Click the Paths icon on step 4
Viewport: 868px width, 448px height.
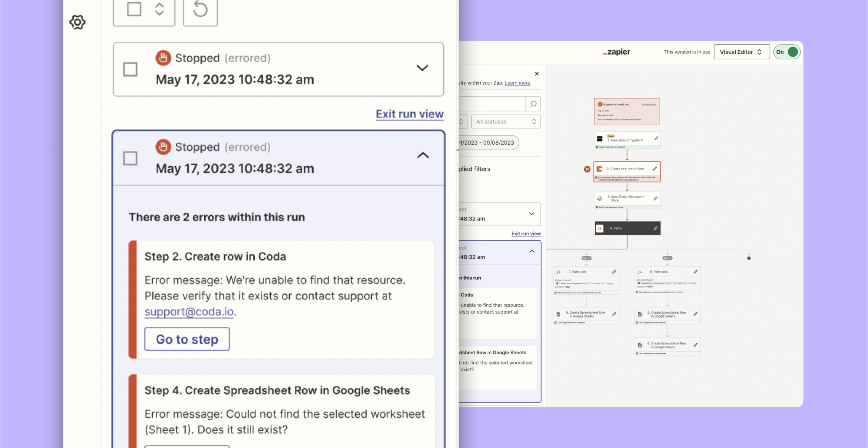coord(600,229)
